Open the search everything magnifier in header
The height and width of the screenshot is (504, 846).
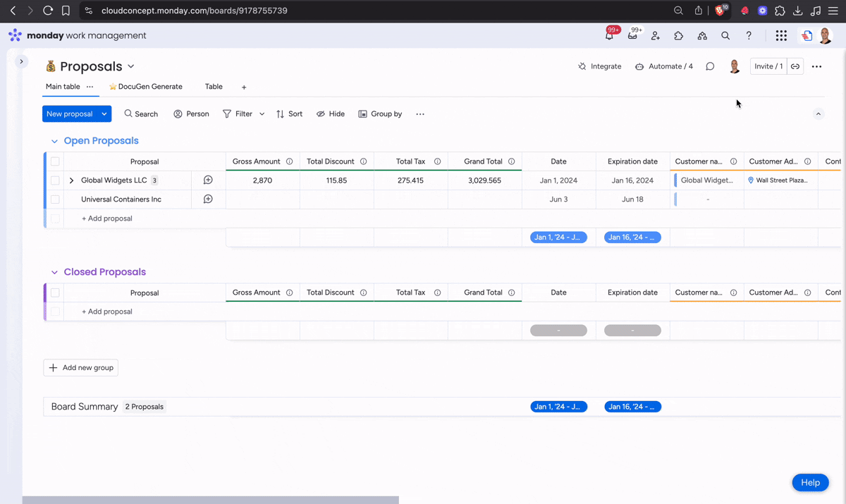(x=725, y=35)
